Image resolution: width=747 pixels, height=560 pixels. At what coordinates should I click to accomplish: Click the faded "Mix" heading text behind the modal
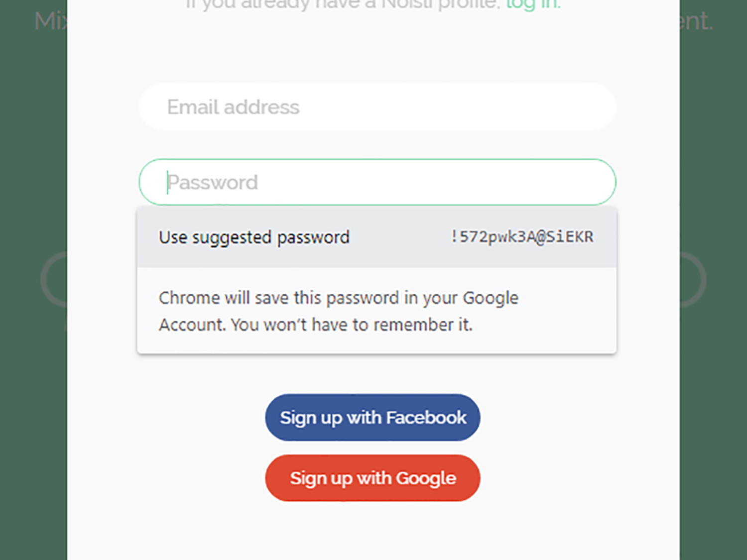tap(50, 21)
